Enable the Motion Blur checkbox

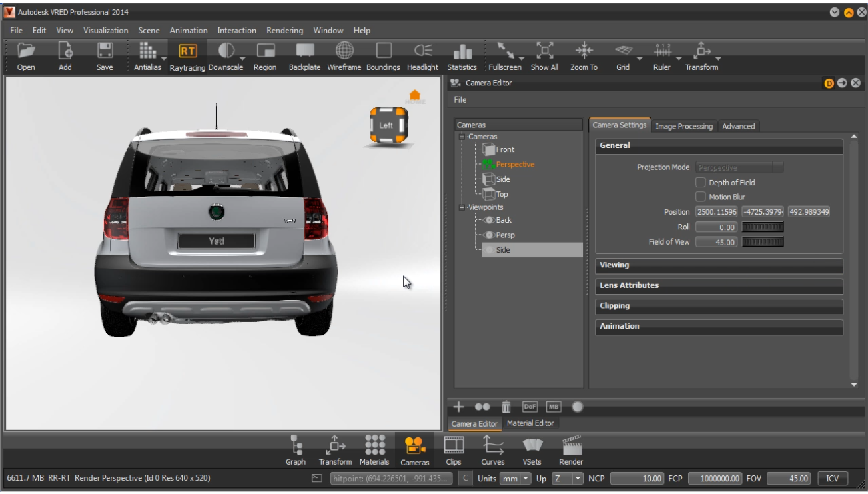[x=701, y=197]
